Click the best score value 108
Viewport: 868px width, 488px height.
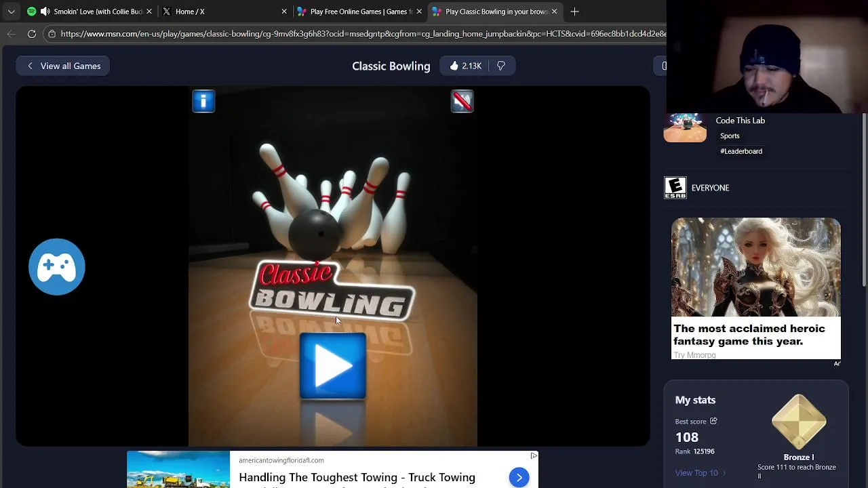point(687,437)
